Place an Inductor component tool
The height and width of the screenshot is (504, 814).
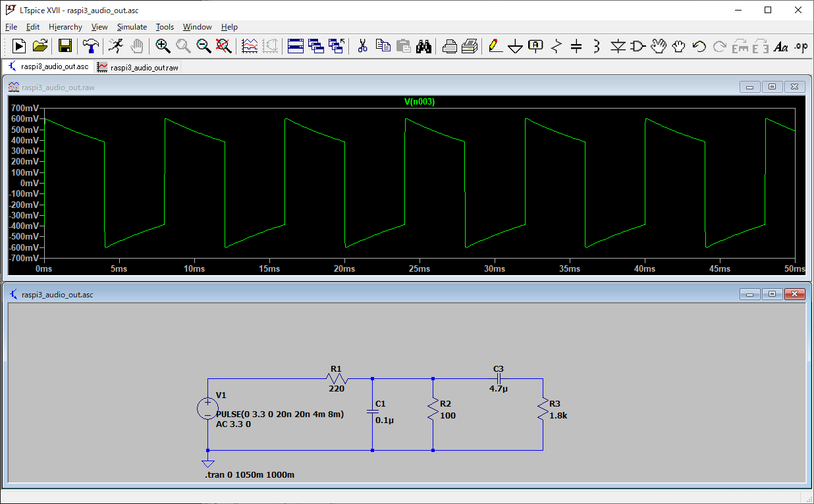(x=597, y=46)
